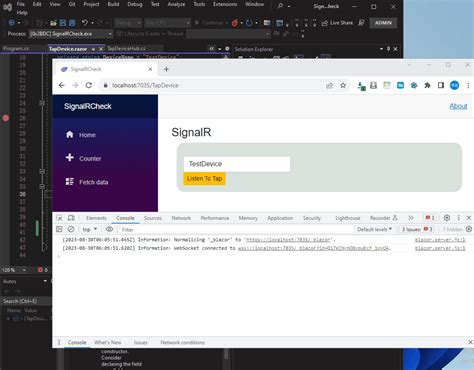Close the TapDevice.razor editor tab

(101, 49)
